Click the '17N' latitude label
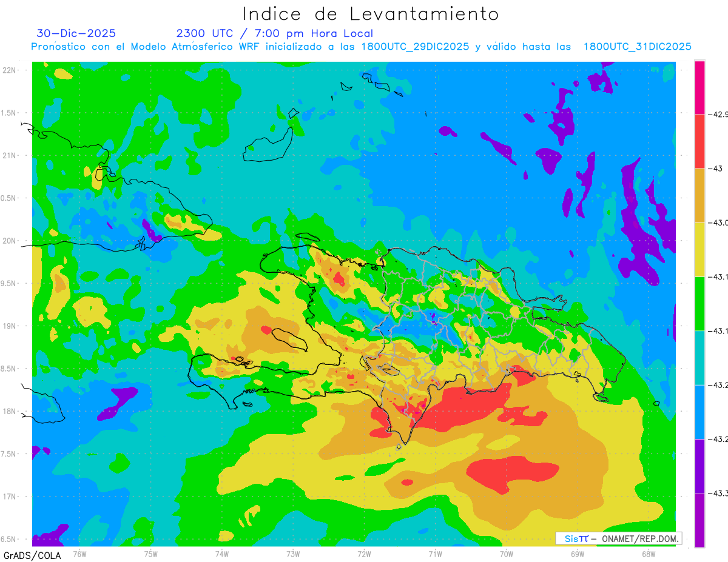728x562 pixels. [9, 497]
